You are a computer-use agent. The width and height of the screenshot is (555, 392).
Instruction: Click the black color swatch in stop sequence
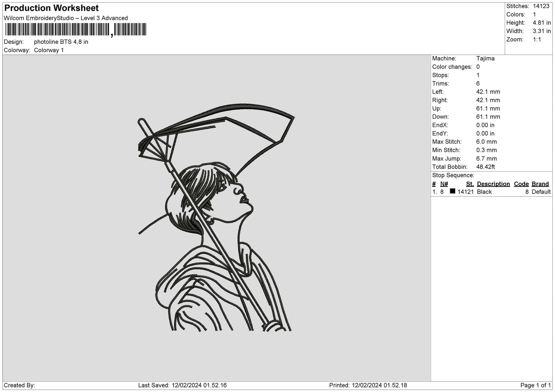(452, 191)
